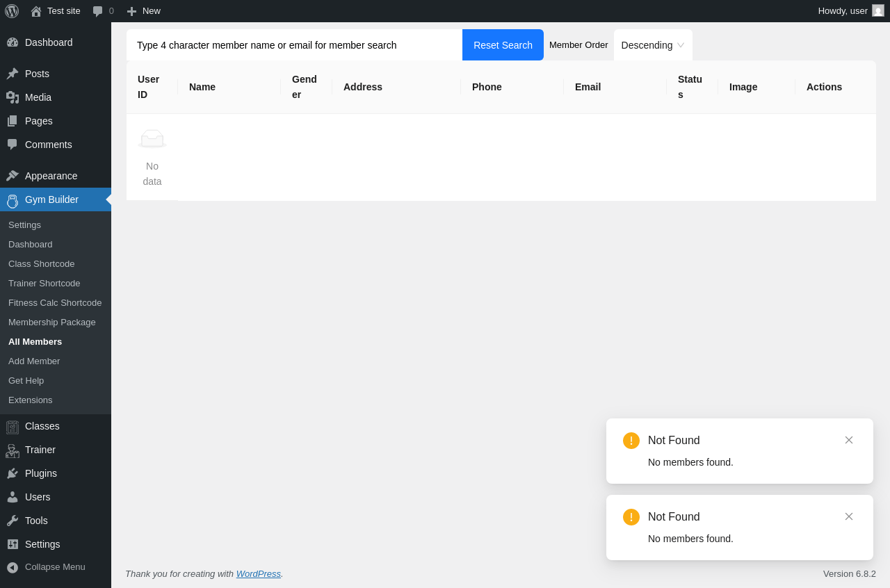The width and height of the screenshot is (890, 588).
Task: Open Fitness Calc Shortcode submenu item
Action: [x=56, y=303]
